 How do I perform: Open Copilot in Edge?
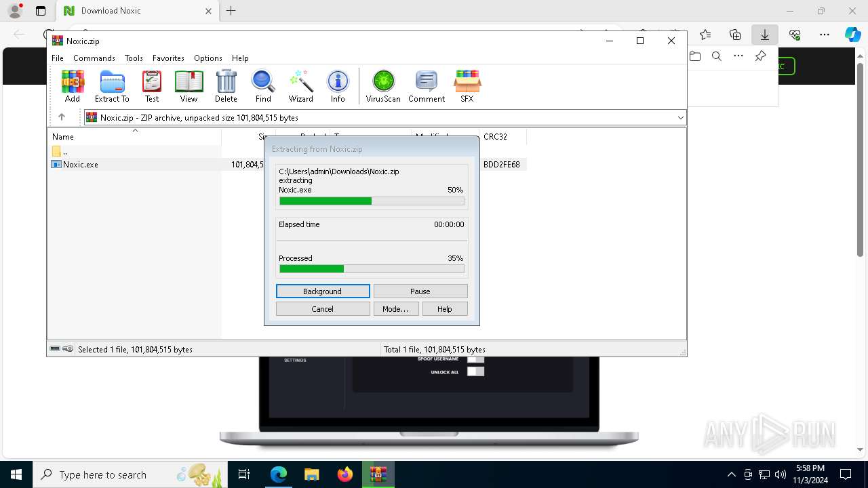pyautogui.click(x=852, y=35)
